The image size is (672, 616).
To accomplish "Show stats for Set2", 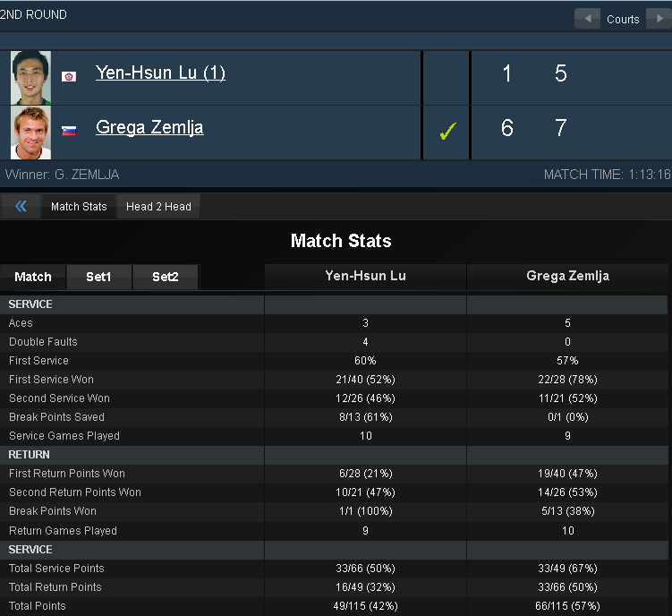I will click(166, 277).
